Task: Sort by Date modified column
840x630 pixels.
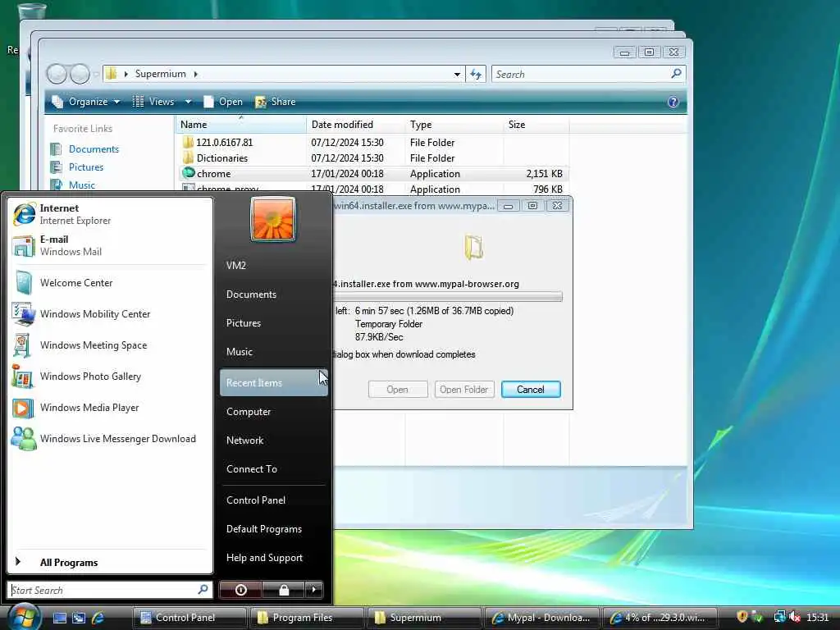Action: (x=356, y=125)
